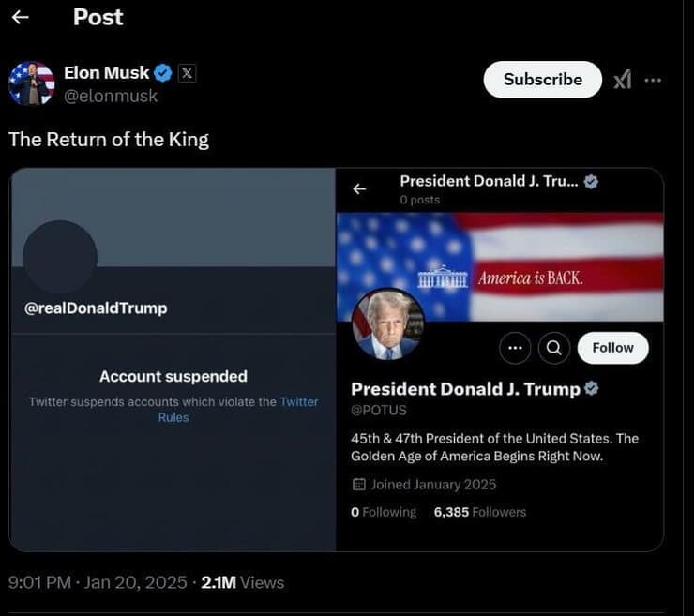The image size is (694, 616).
Task: Click the Twitter Rules link
Action: coord(298,402)
